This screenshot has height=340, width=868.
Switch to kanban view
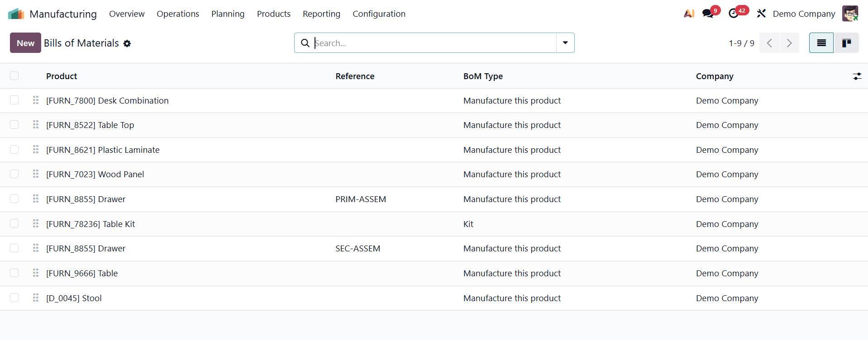[846, 43]
